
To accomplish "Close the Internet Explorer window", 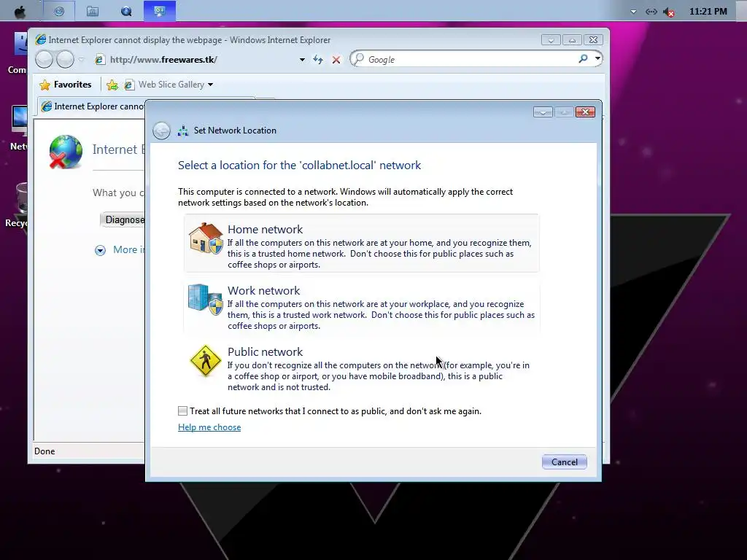I will 593,40.
